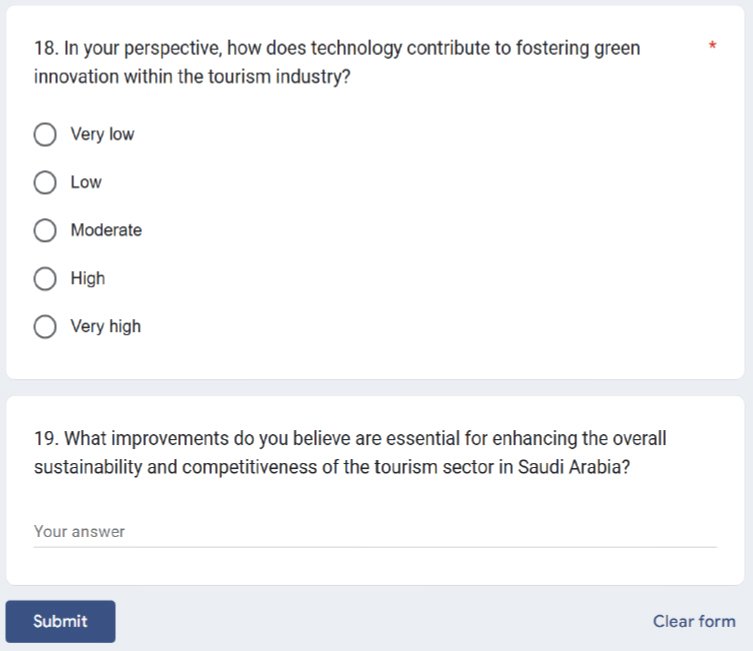Click the 'High' option label text
This screenshot has width=753, height=651.
[88, 278]
